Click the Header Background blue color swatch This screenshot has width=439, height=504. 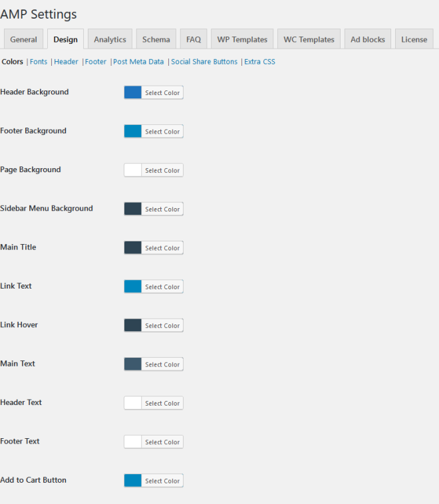click(x=133, y=92)
